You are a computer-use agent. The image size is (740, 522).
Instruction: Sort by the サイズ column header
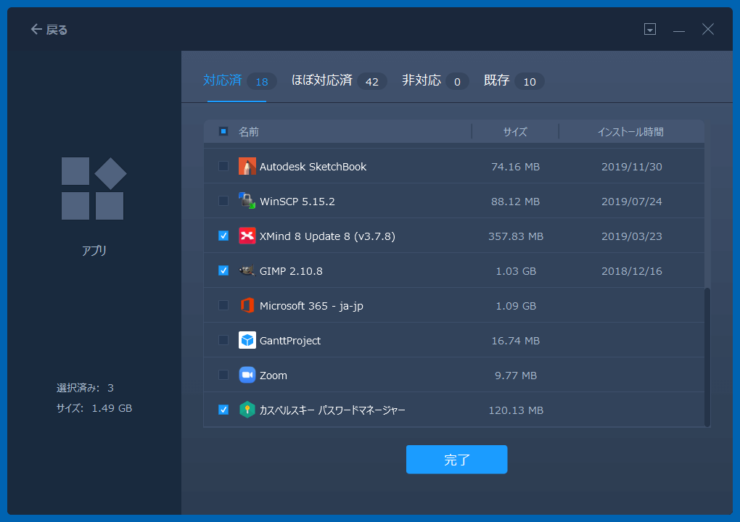(515, 132)
